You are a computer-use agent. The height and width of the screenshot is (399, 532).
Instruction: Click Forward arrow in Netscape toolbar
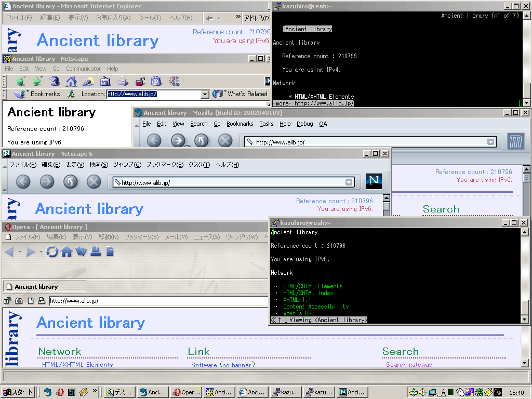[x=37, y=81]
